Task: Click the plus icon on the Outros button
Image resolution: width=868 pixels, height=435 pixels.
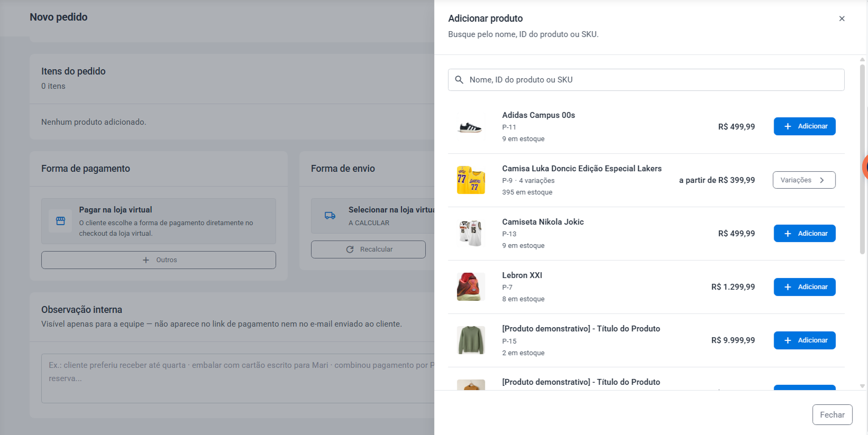Action: coord(146,260)
